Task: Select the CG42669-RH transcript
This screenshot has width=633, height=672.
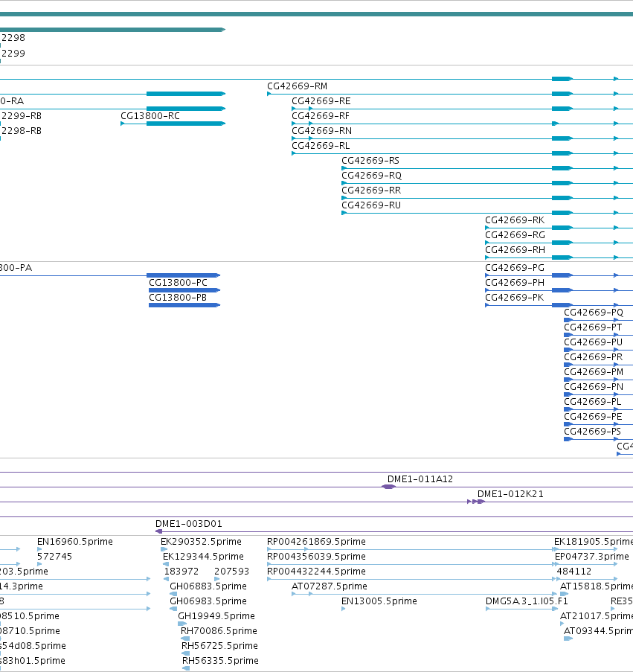Action: point(515,250)
